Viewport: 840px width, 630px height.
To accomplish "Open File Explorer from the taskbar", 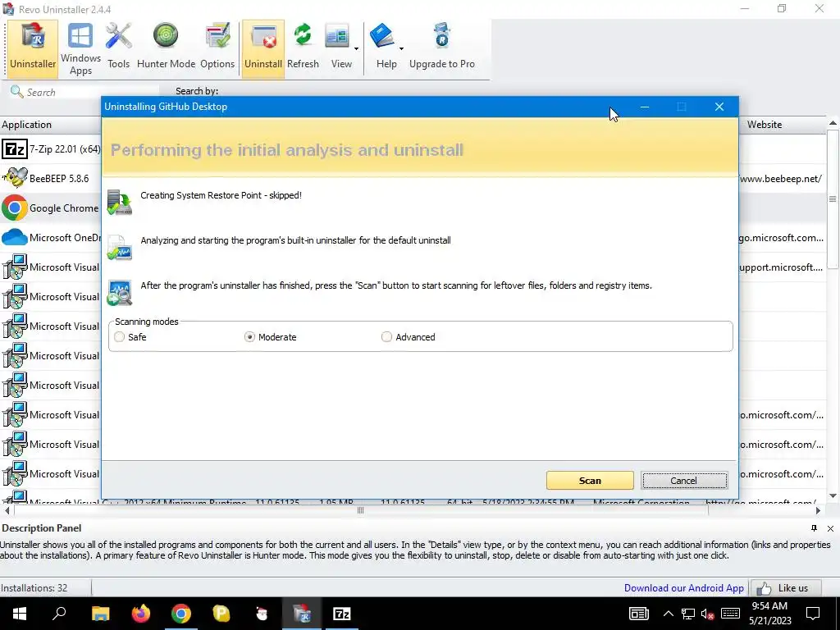I will [100, 614].
